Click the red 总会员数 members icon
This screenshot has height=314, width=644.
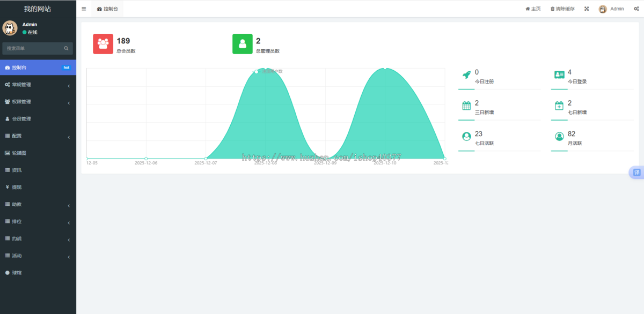point(103,44)
